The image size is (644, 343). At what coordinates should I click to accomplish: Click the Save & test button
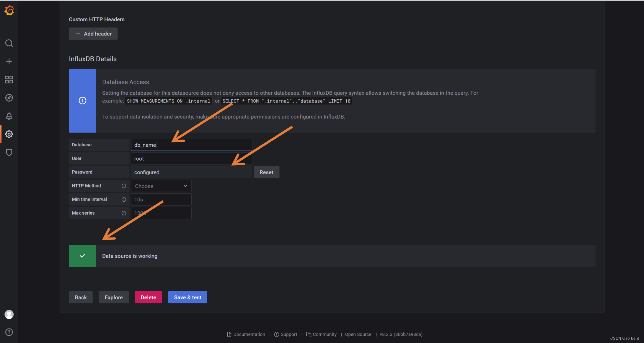[x=188, y=297]
